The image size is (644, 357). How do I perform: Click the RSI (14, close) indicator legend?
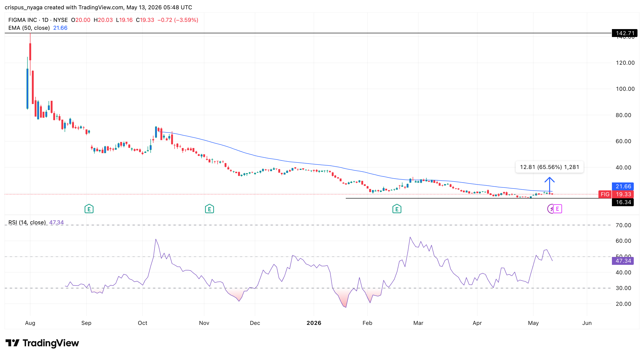click(x=27, y=222)
